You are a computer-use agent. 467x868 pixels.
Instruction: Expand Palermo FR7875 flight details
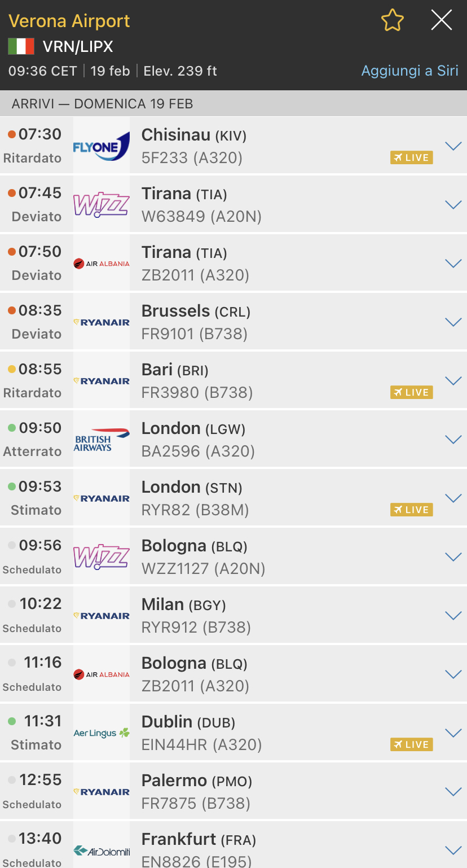[x=453, y=792]
